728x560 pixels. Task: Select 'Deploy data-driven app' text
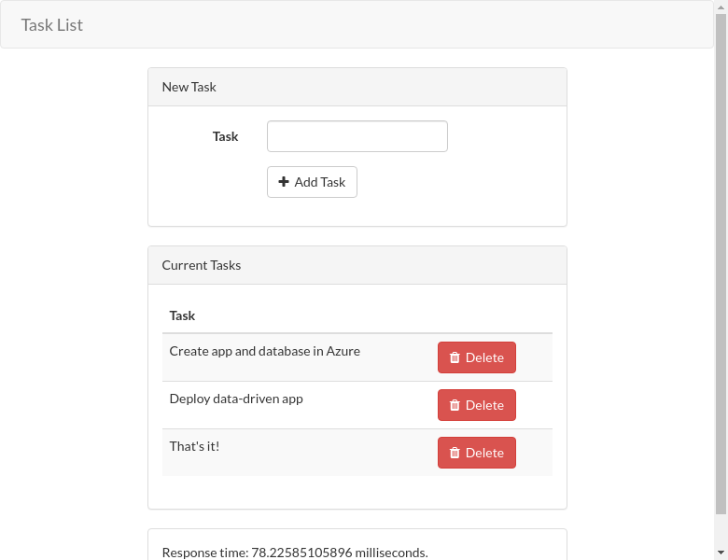[x=236, y=399]
